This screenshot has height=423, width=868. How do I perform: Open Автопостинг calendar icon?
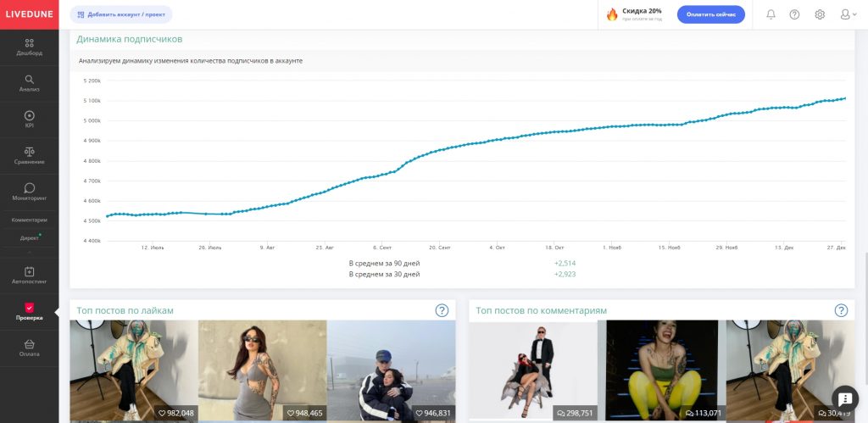(x=30, y=271)
